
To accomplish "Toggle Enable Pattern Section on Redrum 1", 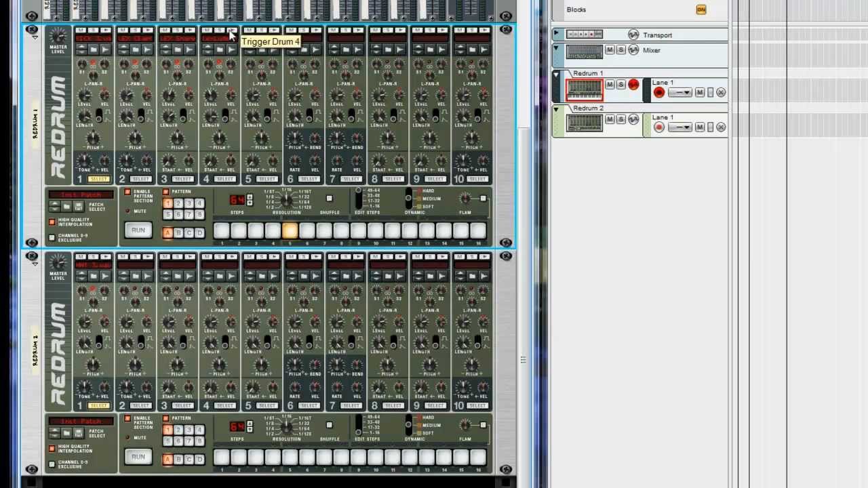I will tap(127, 192).
